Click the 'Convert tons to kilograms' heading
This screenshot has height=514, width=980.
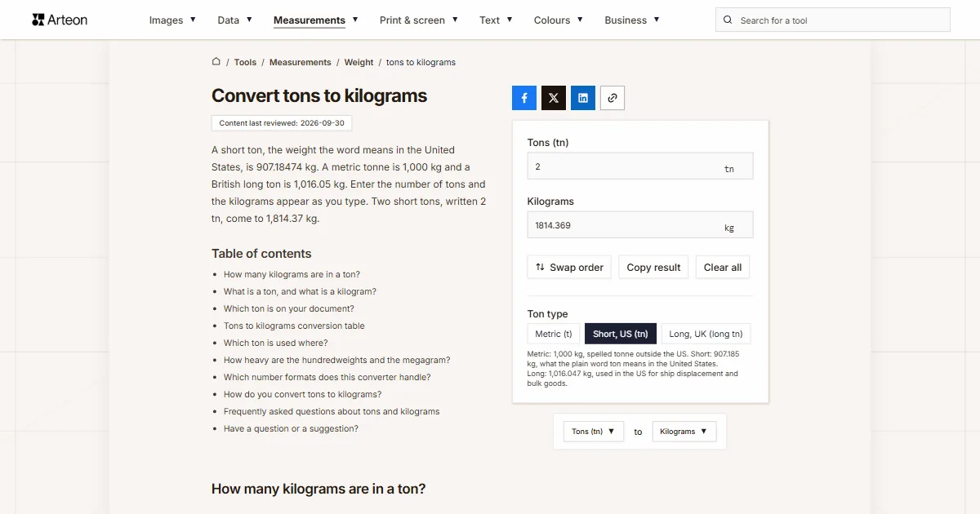(x=319, y=95)
